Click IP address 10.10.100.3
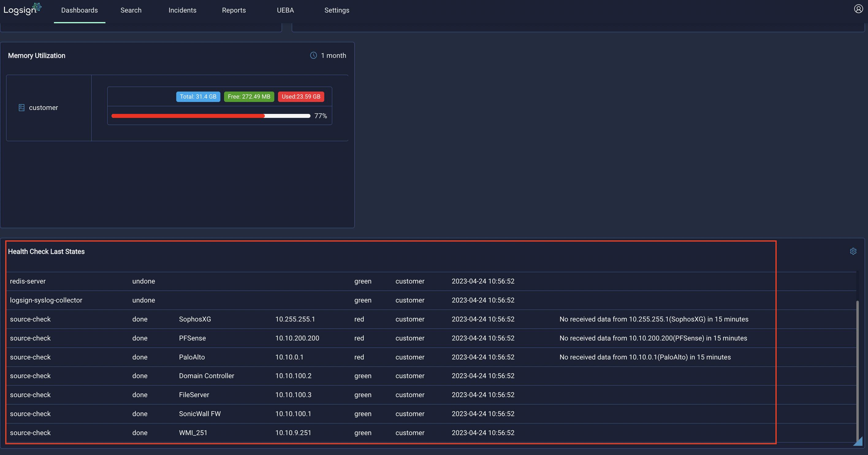Screen dimensions: 868x455 click(x=293, y=395)
